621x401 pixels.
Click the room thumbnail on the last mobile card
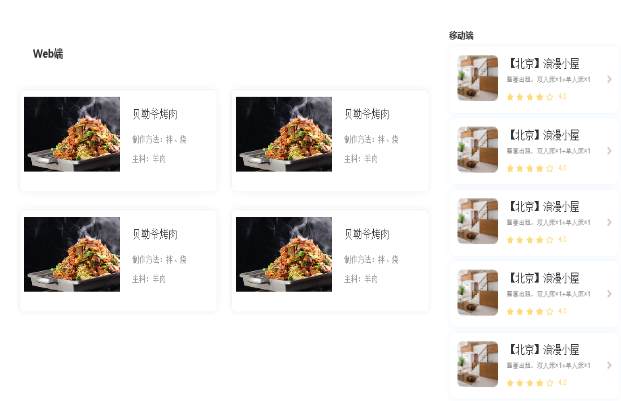point(478,364)
